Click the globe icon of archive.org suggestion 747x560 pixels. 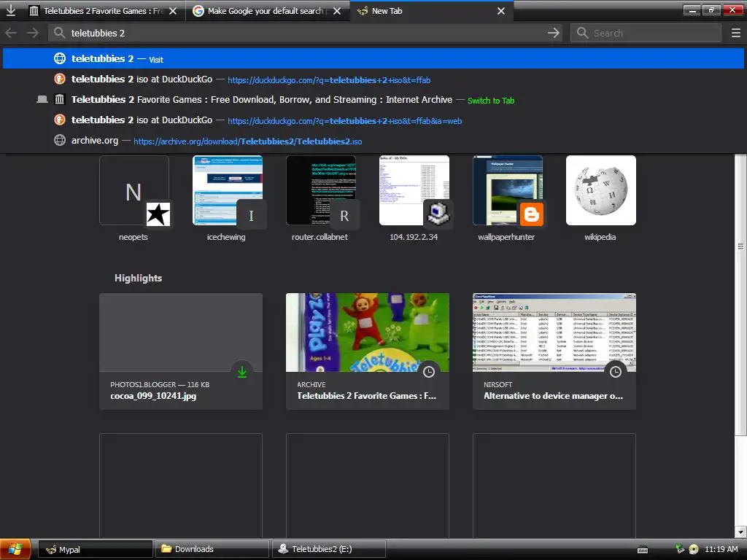click(60, 141)
